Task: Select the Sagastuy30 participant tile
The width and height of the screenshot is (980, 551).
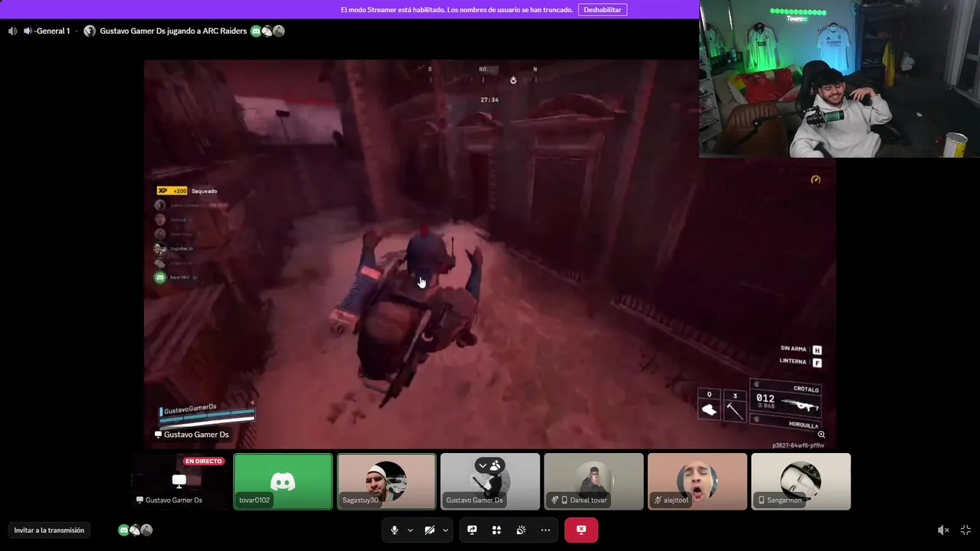Action: (x=387, y=481)
